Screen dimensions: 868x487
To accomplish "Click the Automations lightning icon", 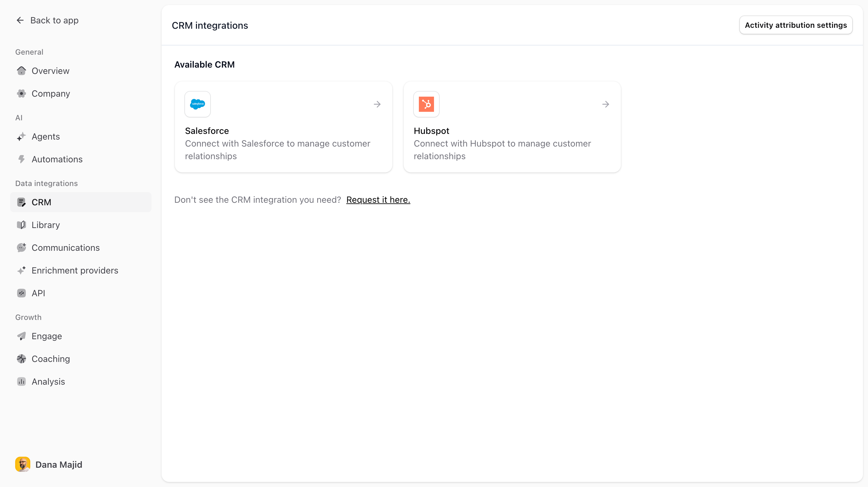I will pos(21,159).
